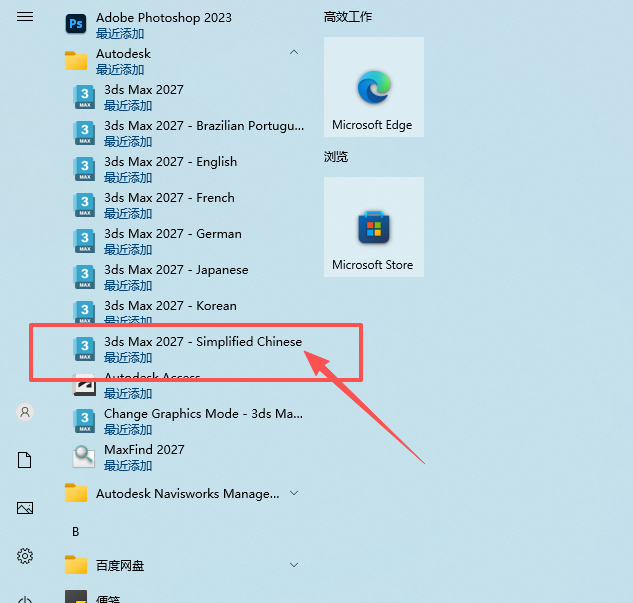633x603 pixels.
Task: Click the 3ds Max 2027 English icon
Action: point(84,169)
